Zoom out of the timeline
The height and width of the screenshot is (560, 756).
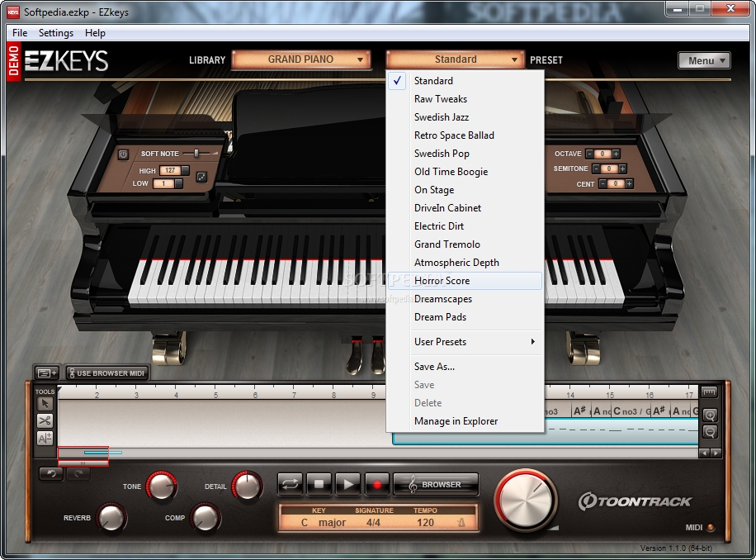point(709,432)
